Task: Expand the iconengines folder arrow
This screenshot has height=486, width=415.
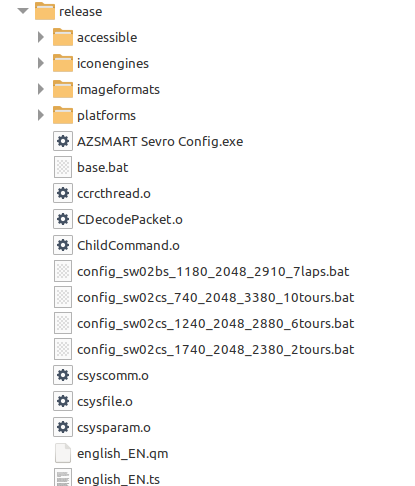Action: pos(41,63)
